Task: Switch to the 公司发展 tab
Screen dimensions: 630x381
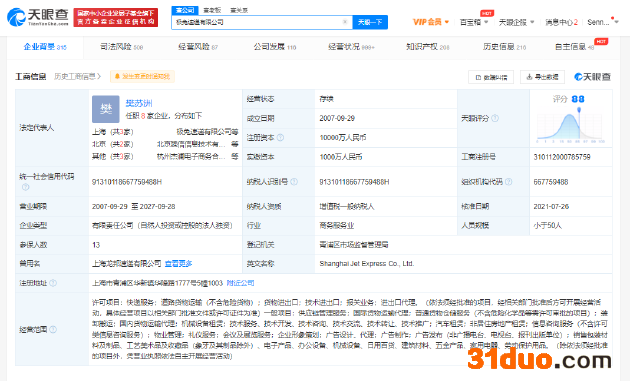Action: coord(275,47)
